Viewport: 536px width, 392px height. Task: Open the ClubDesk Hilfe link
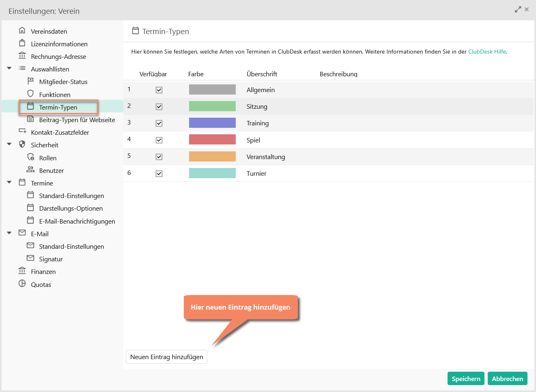487,52
